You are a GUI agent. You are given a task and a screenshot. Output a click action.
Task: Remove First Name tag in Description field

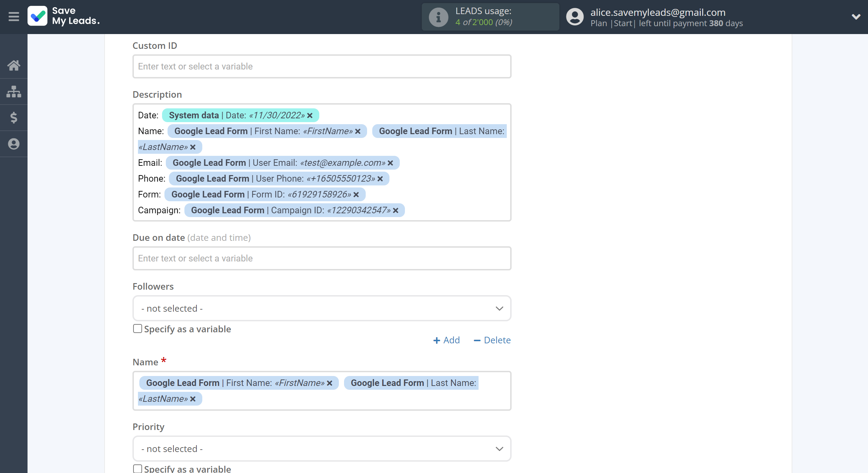point(358,131)
